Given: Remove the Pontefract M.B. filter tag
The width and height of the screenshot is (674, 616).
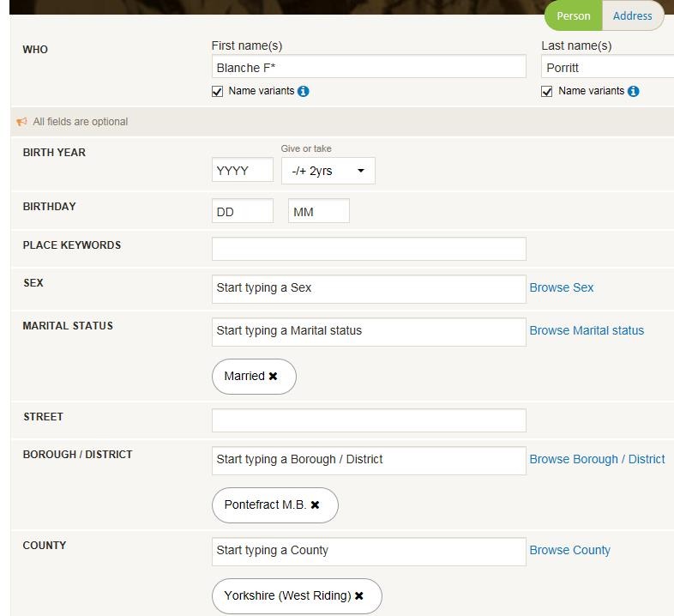Looking at the screenshot, I should click(315, 504).
